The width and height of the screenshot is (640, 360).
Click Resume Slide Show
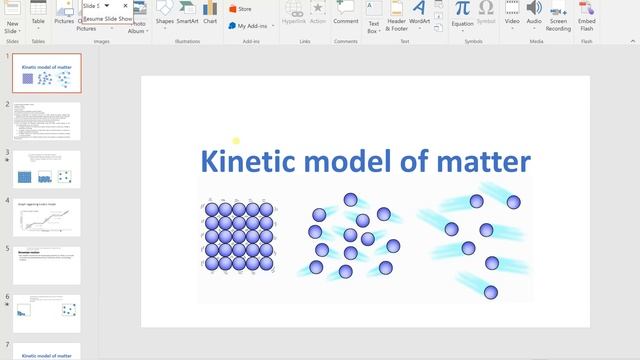108,18
